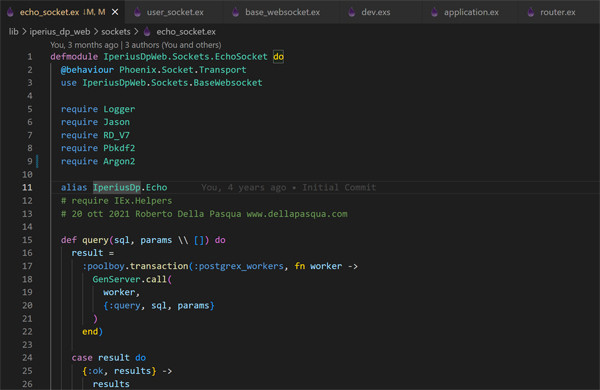Click 'You, 3 months ago' blame lens
Viewport: 600px width, 390px height.
(x=84, y=45)
